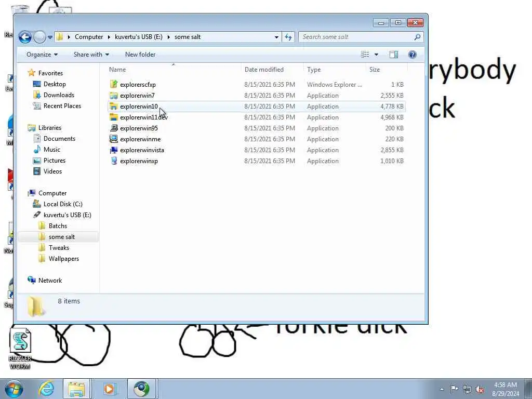Expand the arrow after Computer breadcrumb
Image resolution: width=532 pixels, height=399 pixels.
pos(109,37)
